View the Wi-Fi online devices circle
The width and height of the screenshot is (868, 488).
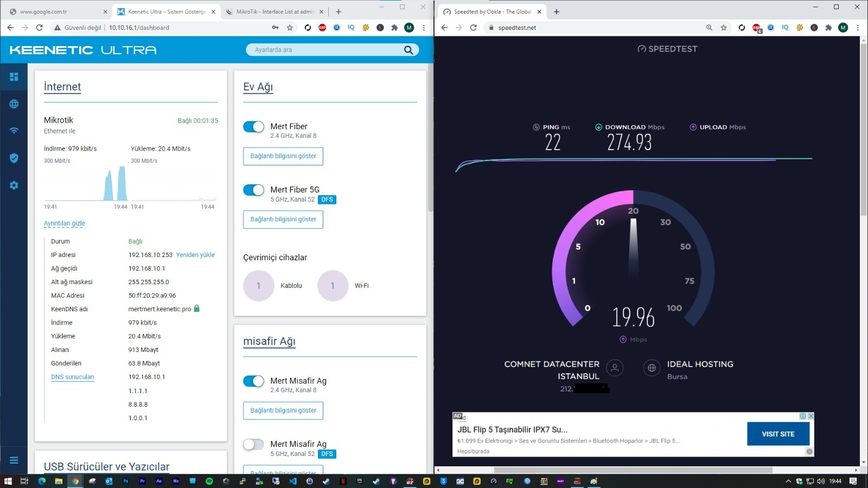333,286
